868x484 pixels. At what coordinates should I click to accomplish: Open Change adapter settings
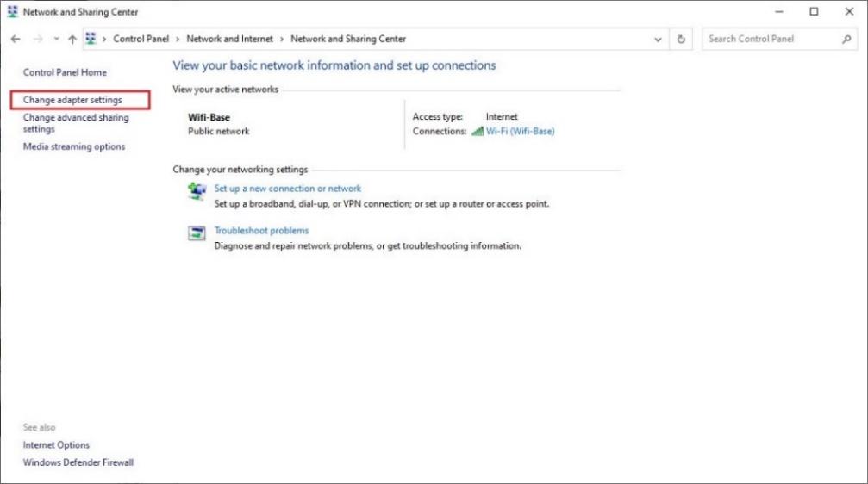tap(72, 100)
